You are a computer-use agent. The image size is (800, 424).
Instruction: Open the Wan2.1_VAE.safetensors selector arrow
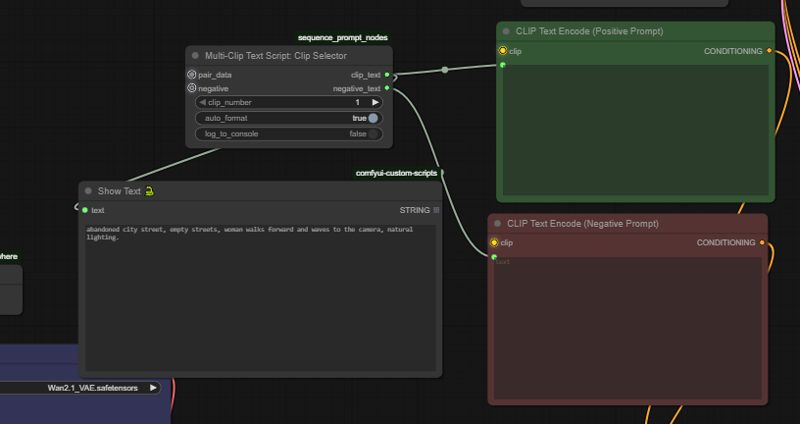(x=153, y=387)
